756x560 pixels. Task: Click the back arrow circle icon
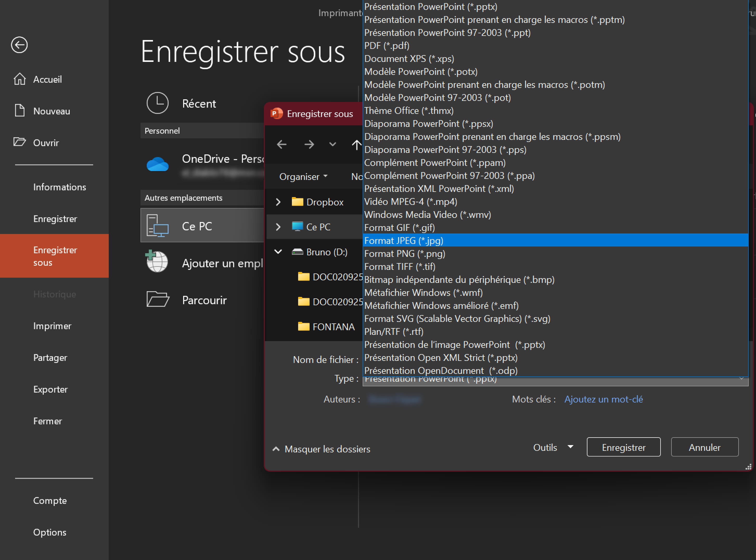[x=19, y=45]
